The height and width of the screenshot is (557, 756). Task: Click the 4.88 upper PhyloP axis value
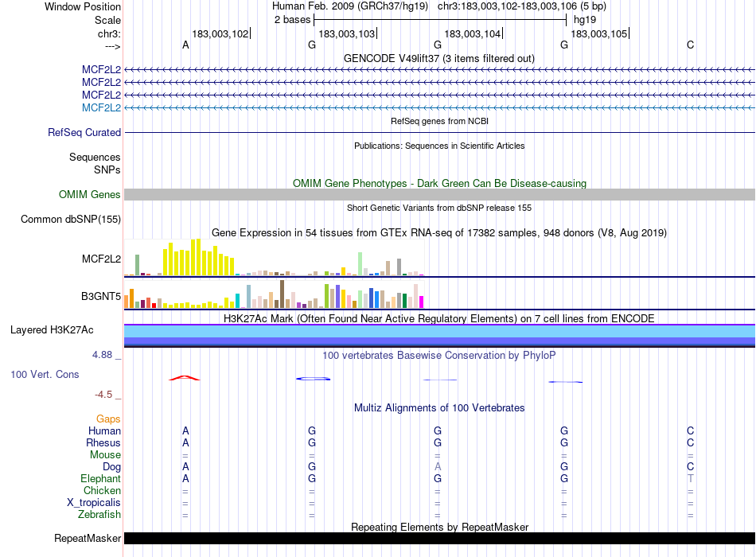pos(102,355)
